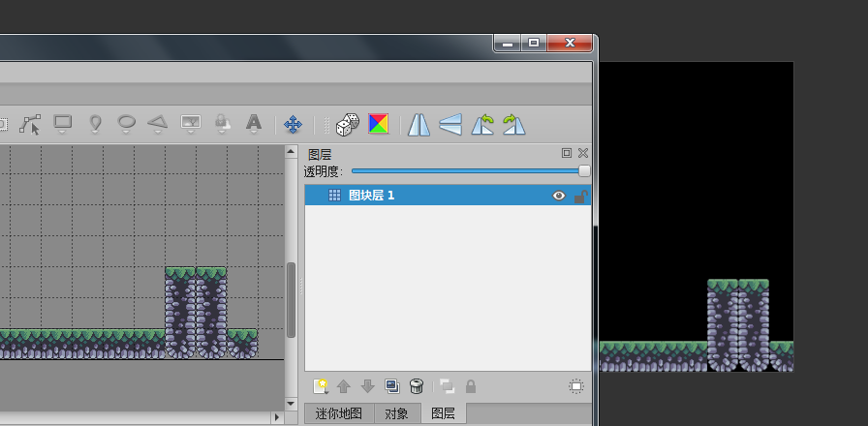Switch to the 对象 tab

click(x=397, y=413)
